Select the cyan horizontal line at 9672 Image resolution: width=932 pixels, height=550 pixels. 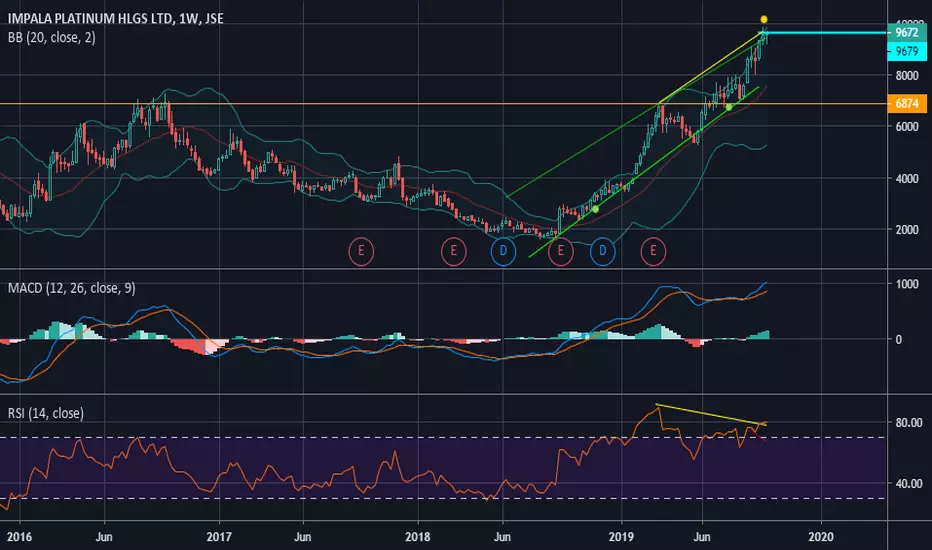pyautogui.click(x=826, y=33)
